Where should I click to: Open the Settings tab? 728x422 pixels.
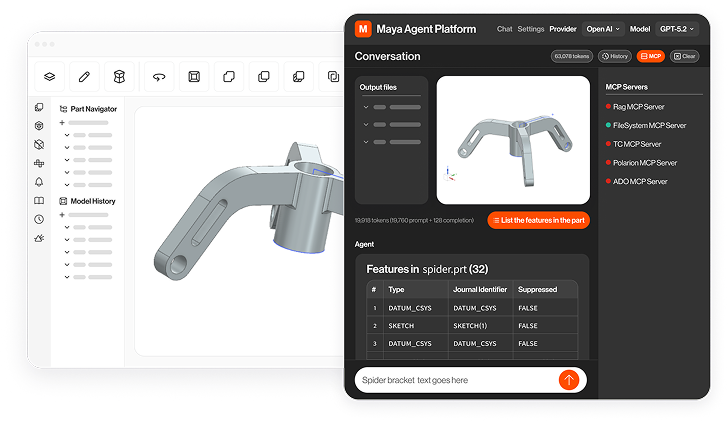[x=531, y=29]
